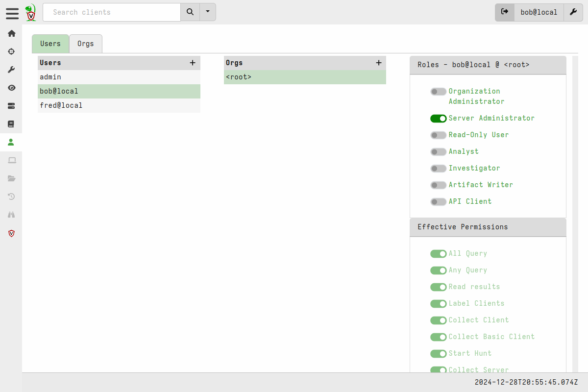588x392 pixels.
Task: Select the fred@local user
Action: [61, 105]
